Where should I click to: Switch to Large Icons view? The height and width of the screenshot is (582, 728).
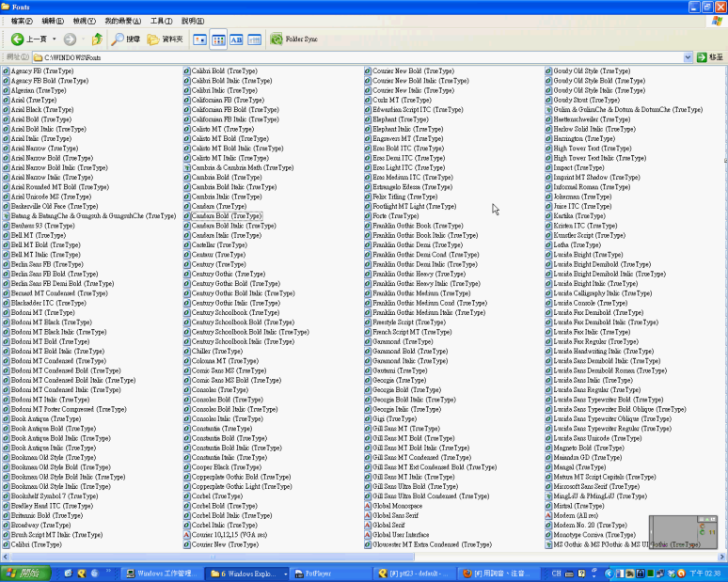click(199, 39)
